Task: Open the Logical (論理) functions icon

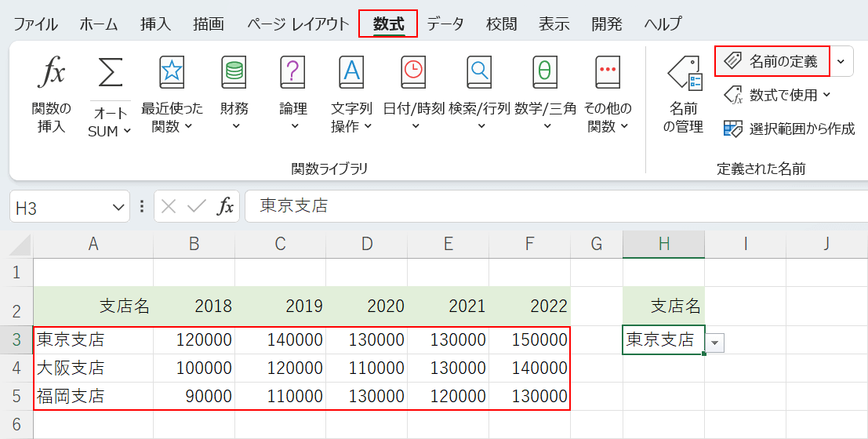Action: tap(293, 74)
